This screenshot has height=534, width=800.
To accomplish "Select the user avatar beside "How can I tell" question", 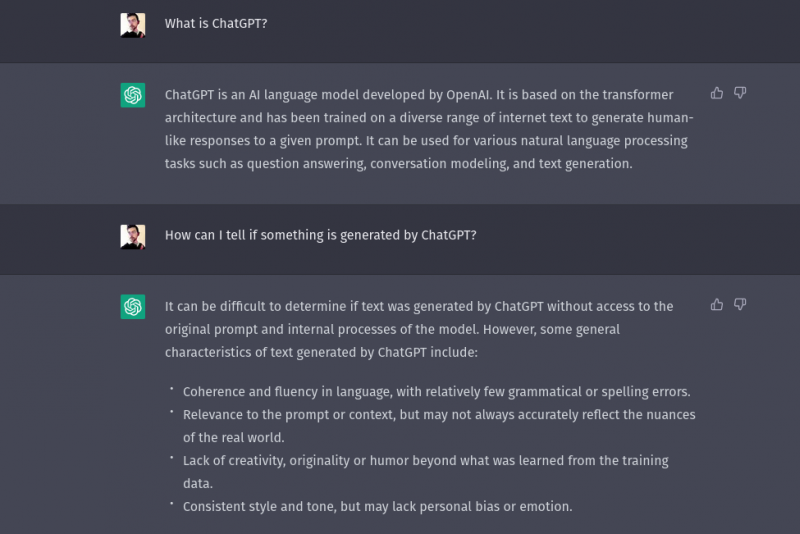I will point(133,237).
